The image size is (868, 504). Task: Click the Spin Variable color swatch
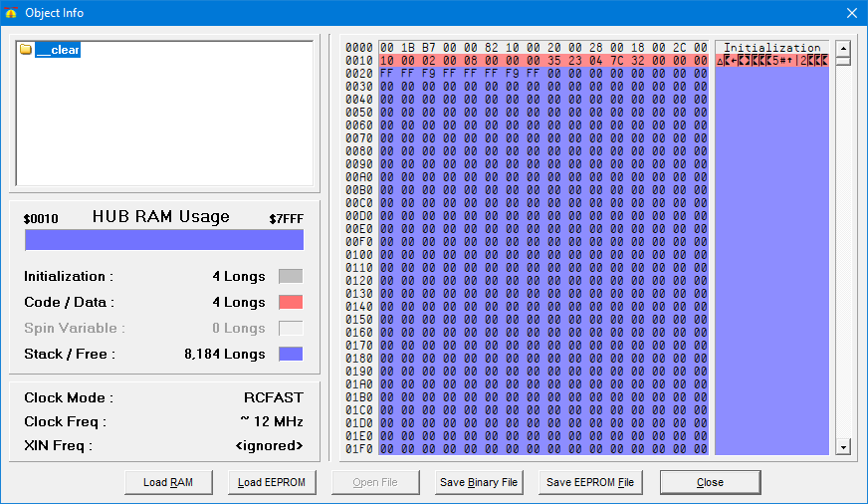[x=291, y=329]
